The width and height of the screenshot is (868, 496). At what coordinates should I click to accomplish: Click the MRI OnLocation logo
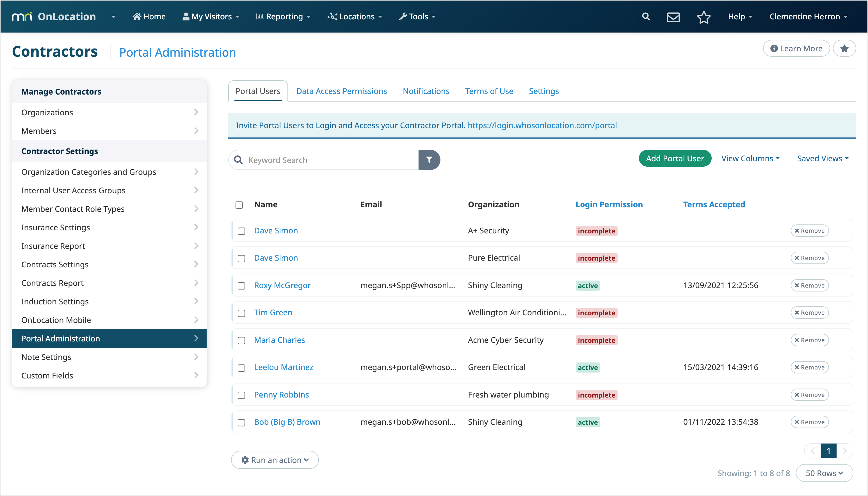pyautogui.click(x=54, y=16)
